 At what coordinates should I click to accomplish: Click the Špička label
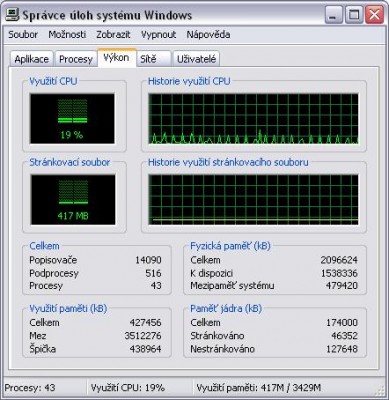click(x=42, y=349)
